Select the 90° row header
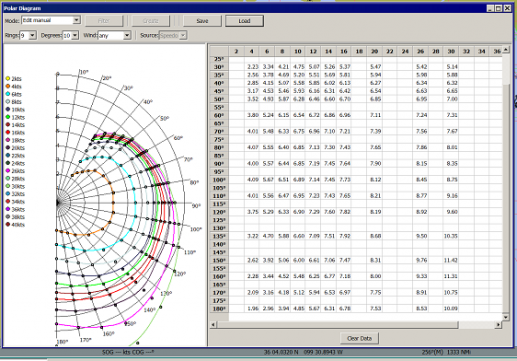The width and height of the screenshot is (517, 361). coord(219,164)
